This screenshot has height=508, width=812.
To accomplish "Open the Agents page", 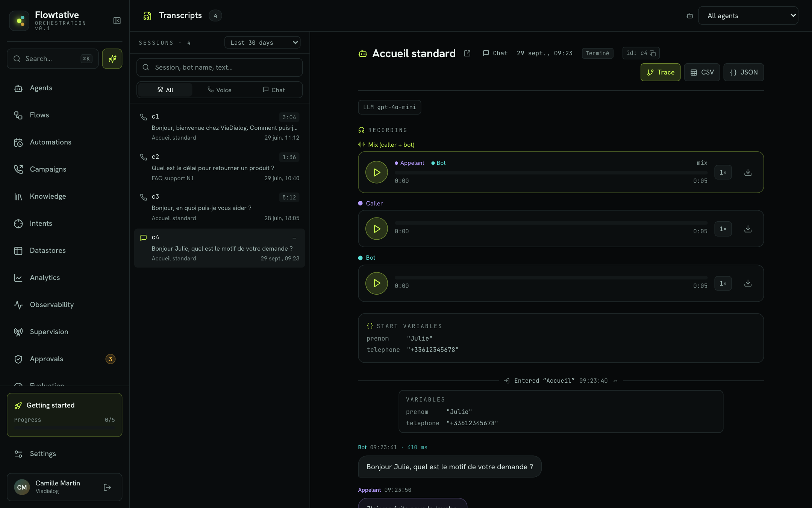I will 65,88.
